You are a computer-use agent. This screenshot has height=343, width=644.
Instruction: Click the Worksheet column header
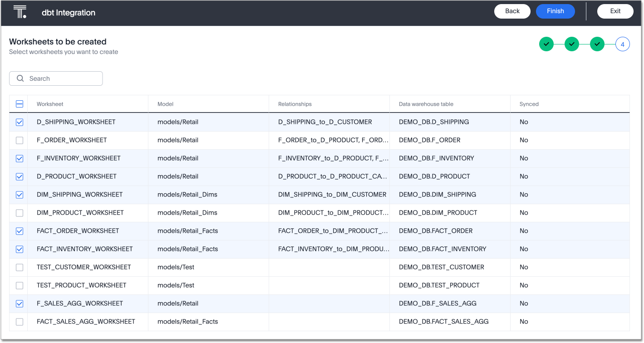[49, 104]
